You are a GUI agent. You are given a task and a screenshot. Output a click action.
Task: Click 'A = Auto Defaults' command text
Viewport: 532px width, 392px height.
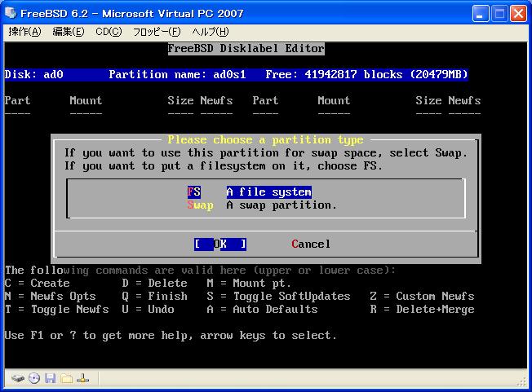pyautogui.click(x=262, y=310)
